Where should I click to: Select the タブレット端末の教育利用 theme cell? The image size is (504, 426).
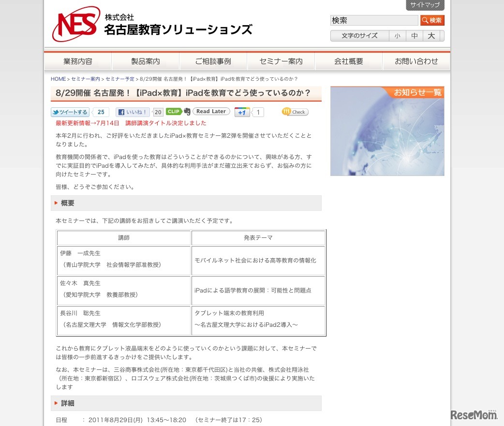click(x=258, y=320)
